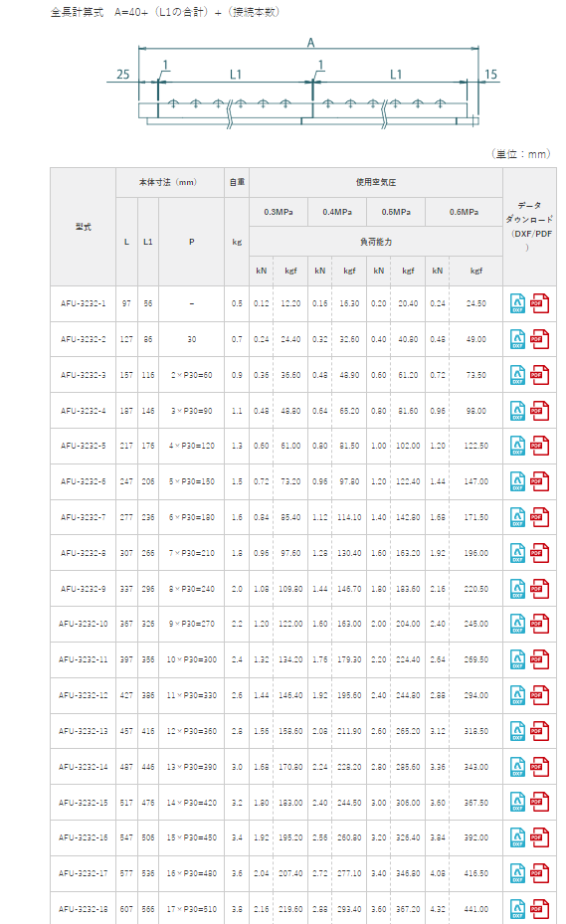Download DXF file for AFU-3232-9
566x924 pixels.
click(x=517, y=589)
